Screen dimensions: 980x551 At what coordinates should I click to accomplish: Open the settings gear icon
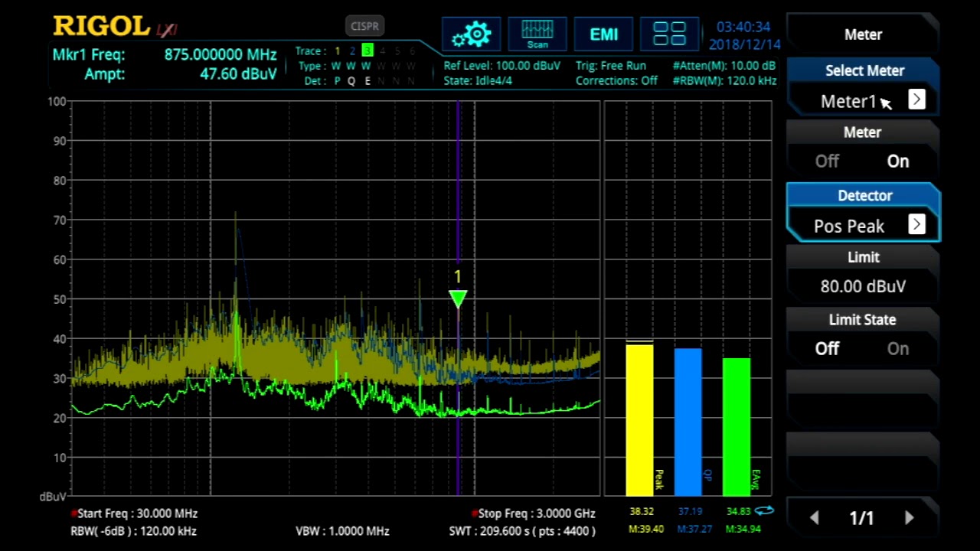pos(471,34)
